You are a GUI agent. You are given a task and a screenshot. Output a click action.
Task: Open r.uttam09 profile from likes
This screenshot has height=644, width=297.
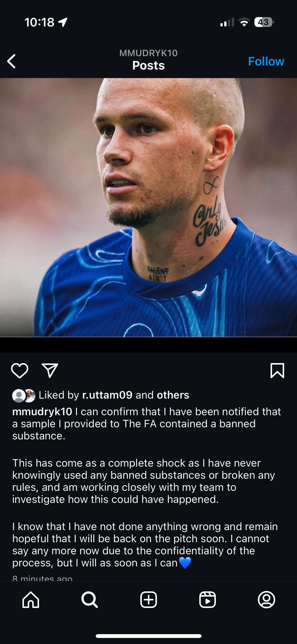click(107, 395)
